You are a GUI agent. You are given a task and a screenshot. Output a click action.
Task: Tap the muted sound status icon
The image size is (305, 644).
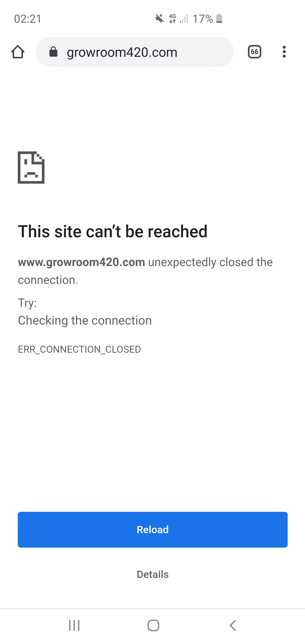[160, 18]
